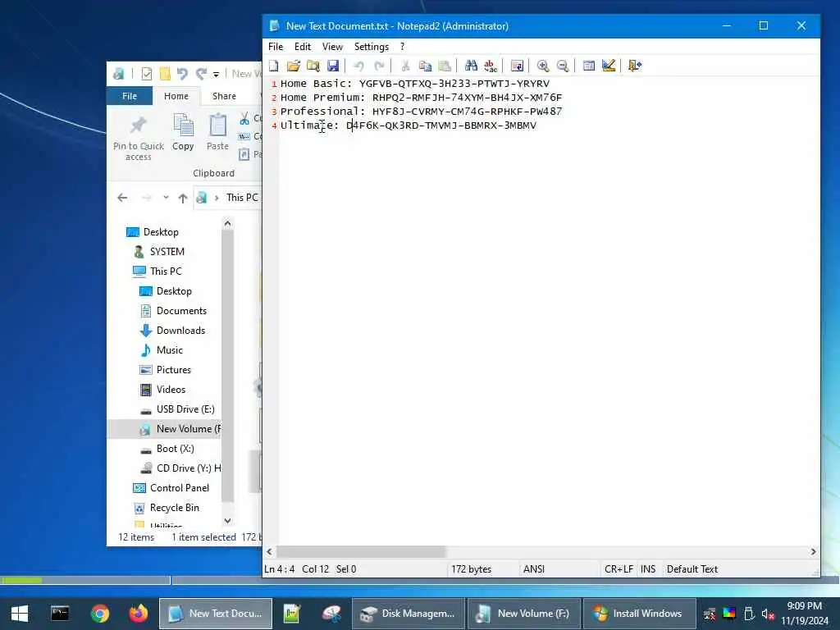840x630 pixels.
Task: Click the Cut scissors in Notepad2 toolbar
Action: pos(405,66)
